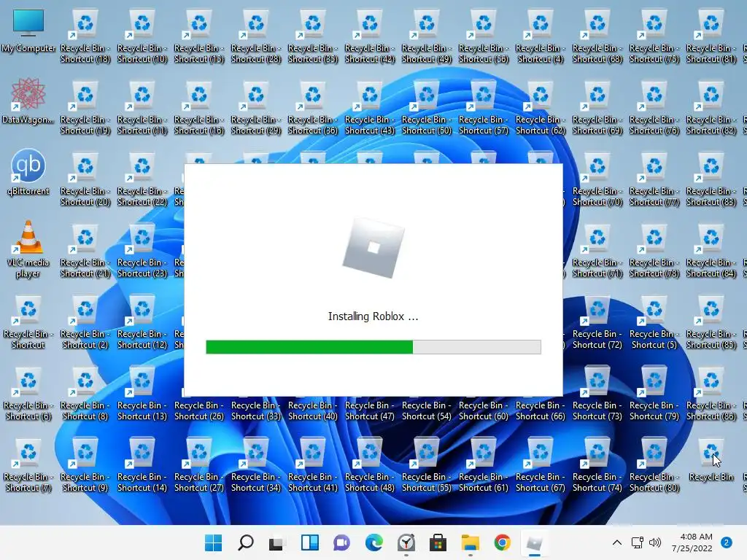The image size is (747, 560).
Task: Click the green installation progress bar
Action: pos(373,346)
